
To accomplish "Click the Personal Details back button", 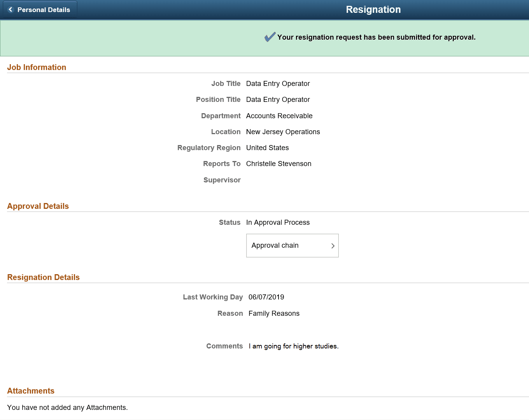I will tap(39, 9).
